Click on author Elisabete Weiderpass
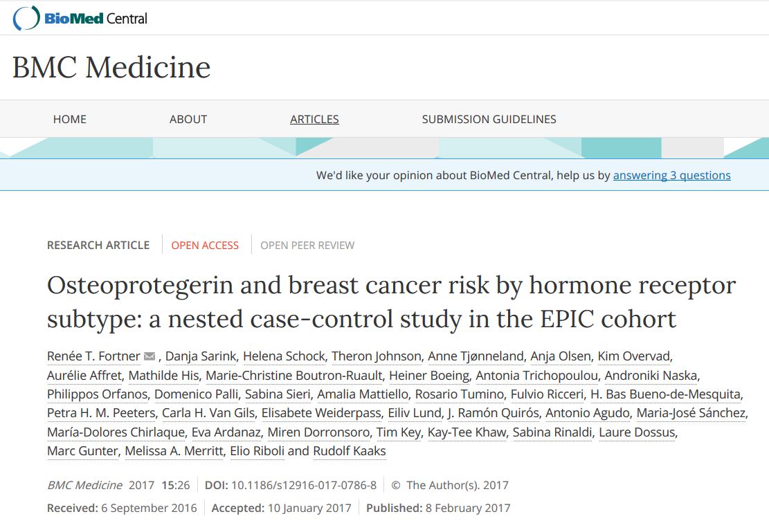Viewport: 769px width, 532px height. pos(321,413)
